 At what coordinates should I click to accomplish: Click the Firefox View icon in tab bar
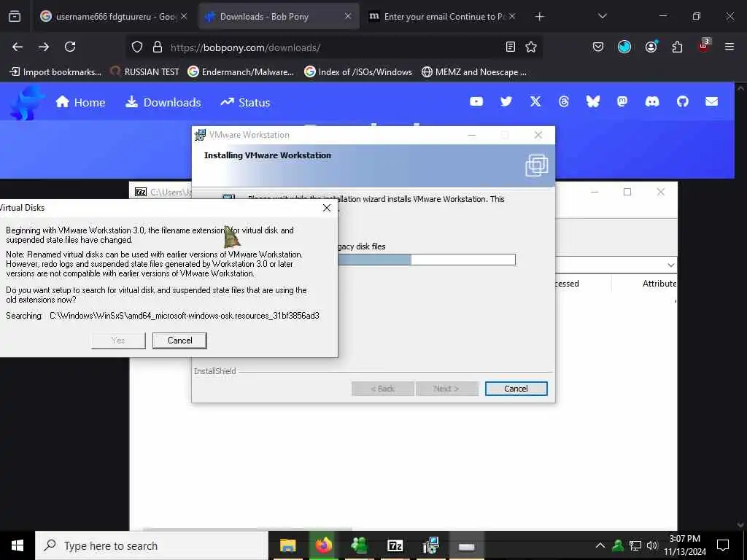[x=15, y=16]
